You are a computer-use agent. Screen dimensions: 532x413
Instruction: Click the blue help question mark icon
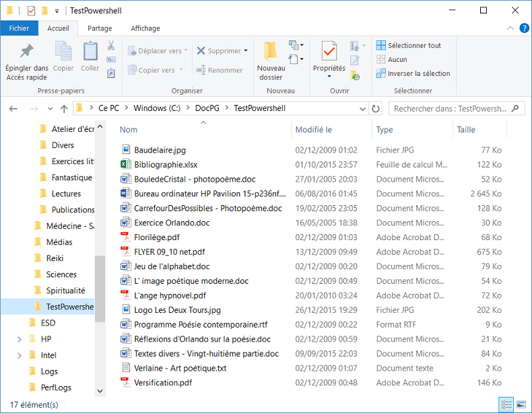(x=524, y=28)
